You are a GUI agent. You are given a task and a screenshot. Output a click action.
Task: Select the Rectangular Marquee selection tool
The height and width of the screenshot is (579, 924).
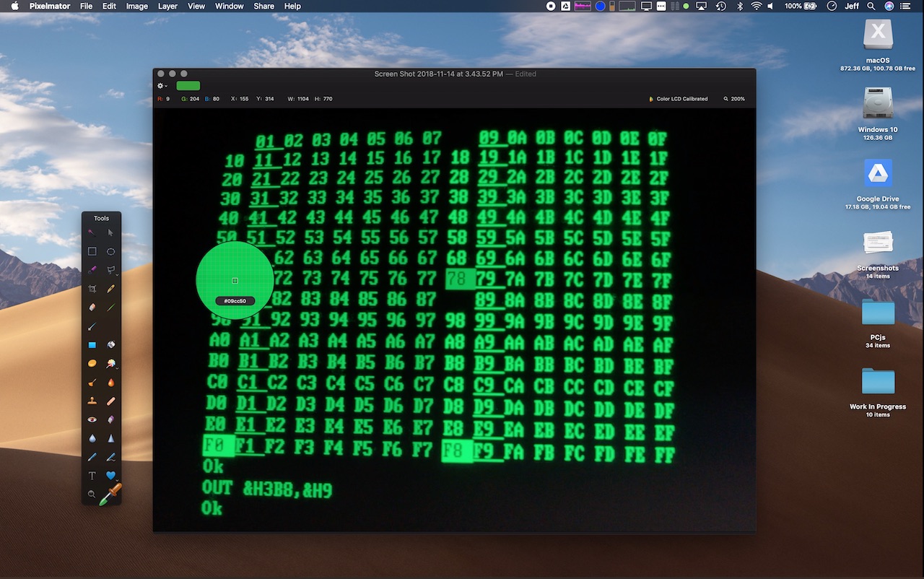point(92,251)
